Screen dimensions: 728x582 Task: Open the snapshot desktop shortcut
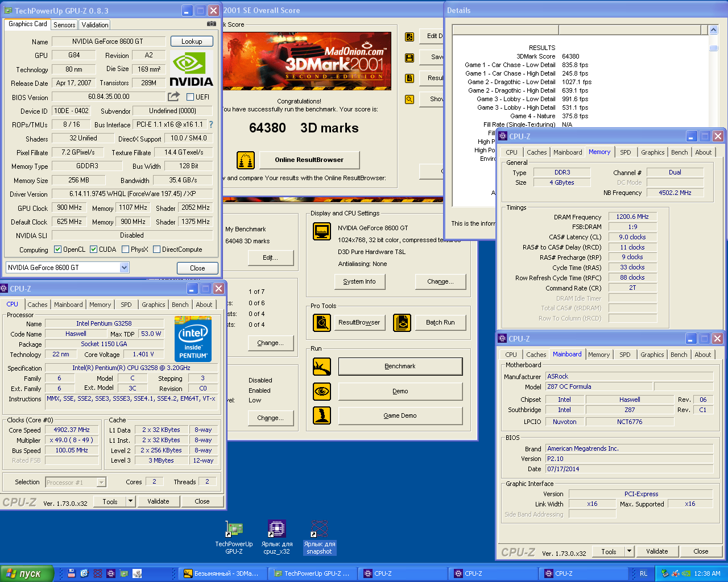pos(319,537)
